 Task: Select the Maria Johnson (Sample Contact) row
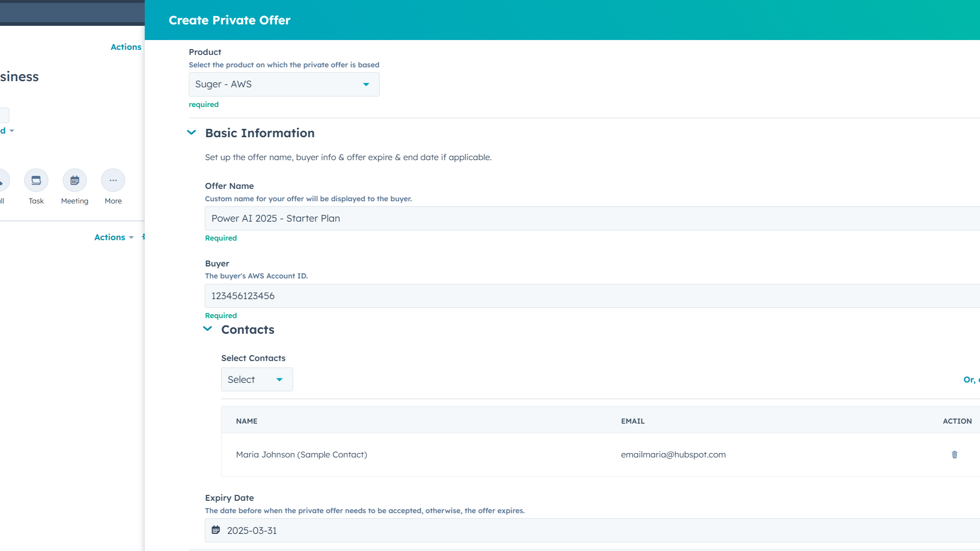[x=301, y=455]
